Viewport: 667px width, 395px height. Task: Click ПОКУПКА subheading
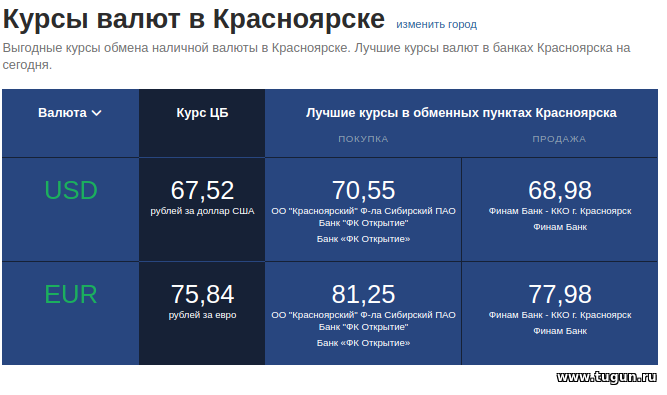[x=363, y=139]
